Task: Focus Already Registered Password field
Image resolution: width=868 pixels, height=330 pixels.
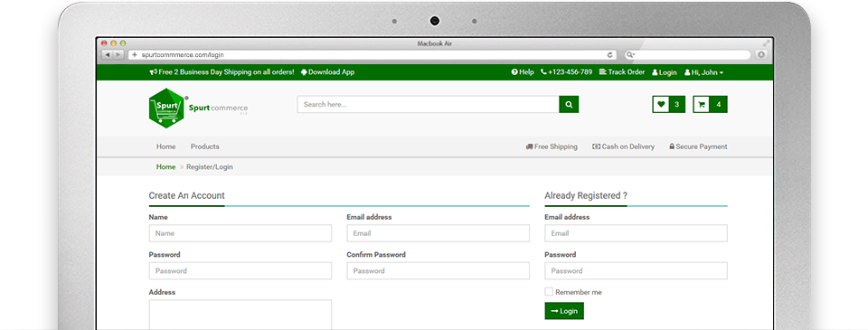Action: coord(636,270)
